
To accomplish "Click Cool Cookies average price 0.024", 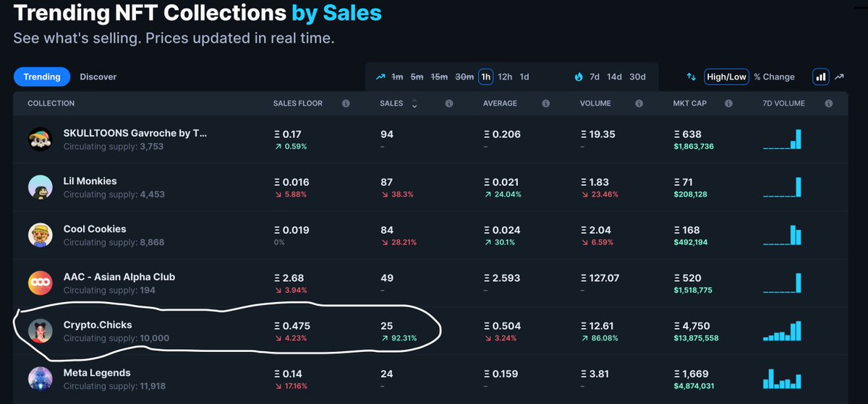I will 501,230.
